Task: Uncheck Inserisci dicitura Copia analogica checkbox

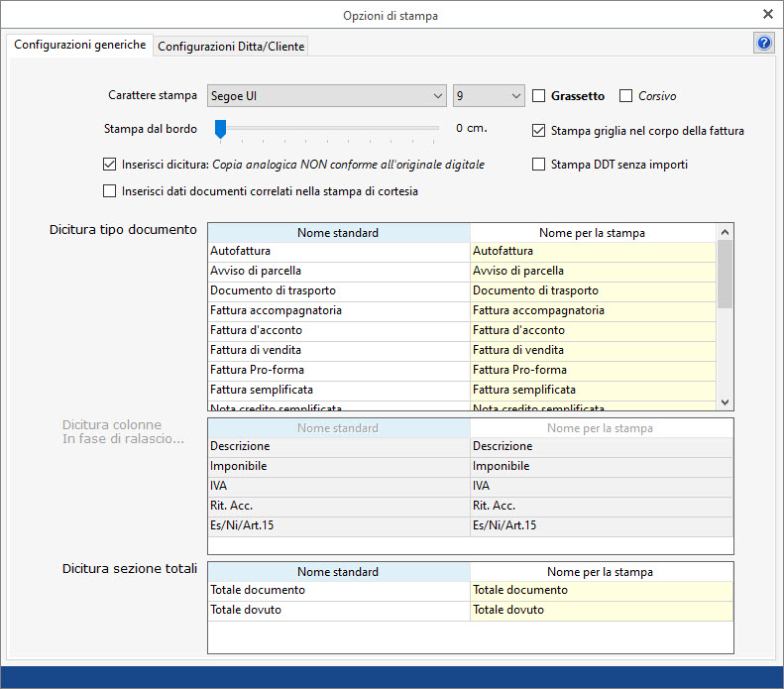Action: click(109, 164)
